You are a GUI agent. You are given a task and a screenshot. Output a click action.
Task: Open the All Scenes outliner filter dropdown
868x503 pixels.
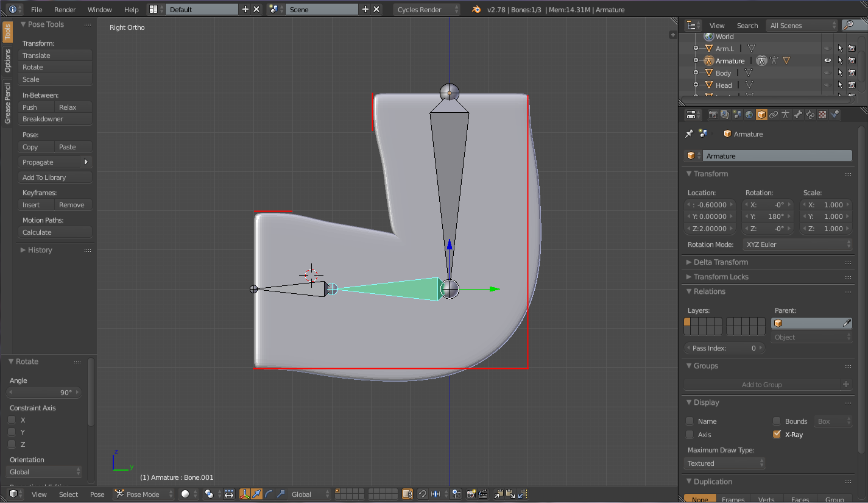click(x=802, y=25)
